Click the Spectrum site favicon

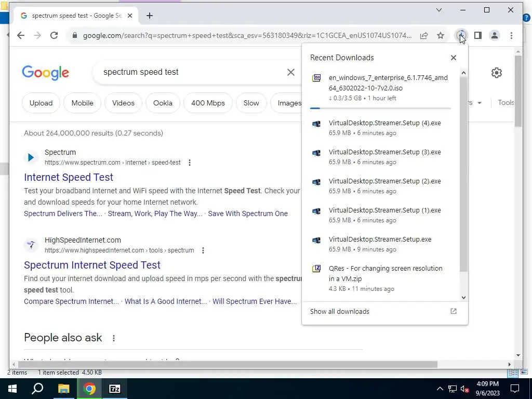(x=31, y=157)
